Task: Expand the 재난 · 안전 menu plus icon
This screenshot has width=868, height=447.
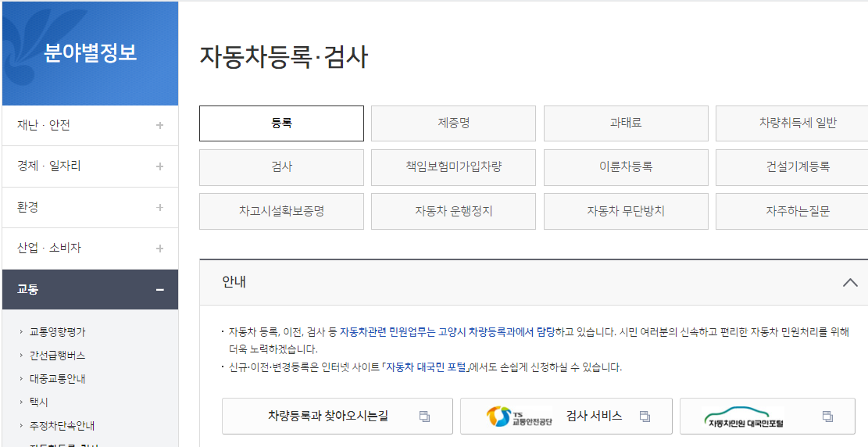Action: (159, 126)
